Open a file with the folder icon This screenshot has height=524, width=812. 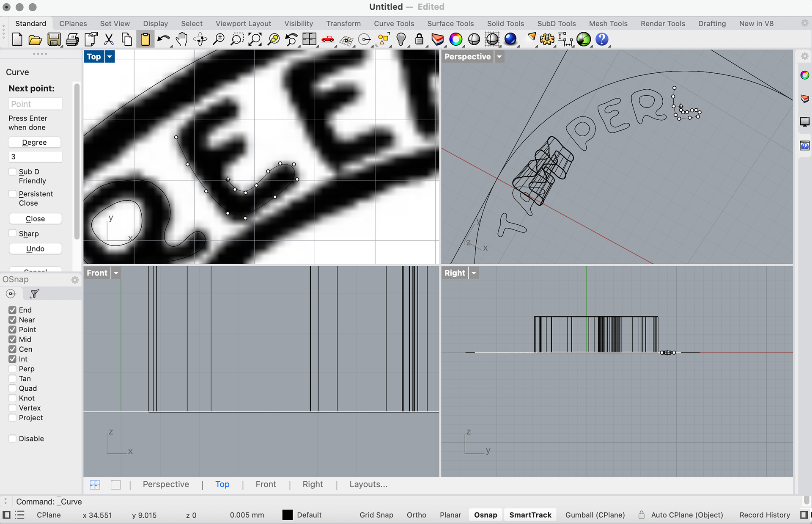tap(35, 39)
